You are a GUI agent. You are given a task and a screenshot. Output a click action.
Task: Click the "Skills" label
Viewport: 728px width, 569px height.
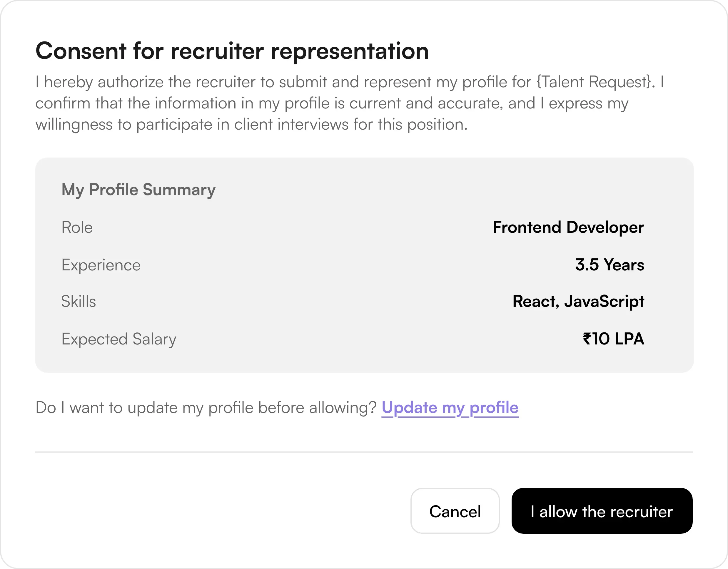click(79, 302)
